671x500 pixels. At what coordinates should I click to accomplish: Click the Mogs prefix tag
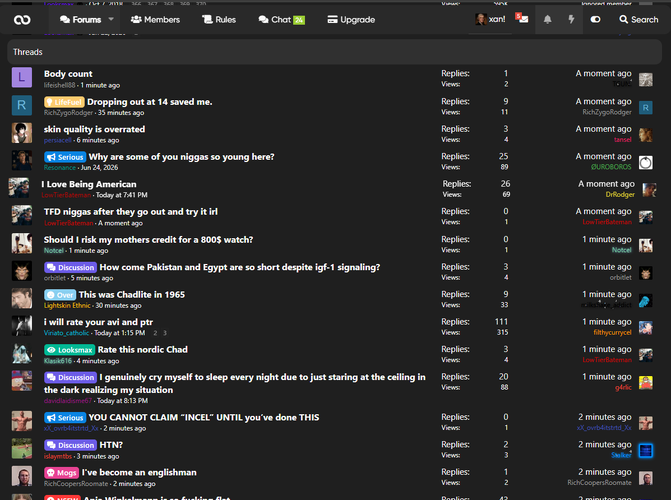pyautogui.click(x=61, y=473)
